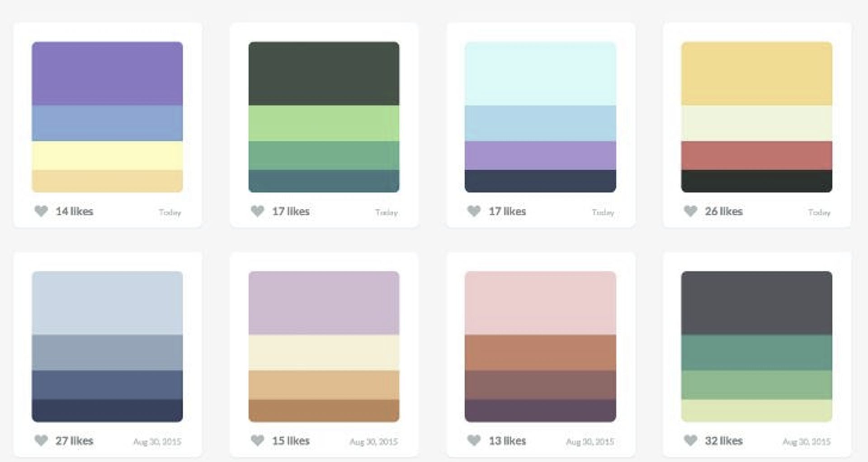Pick the navy bottom stripe of blue-gray palette
The image size is (868, 462).
(107, 411)
